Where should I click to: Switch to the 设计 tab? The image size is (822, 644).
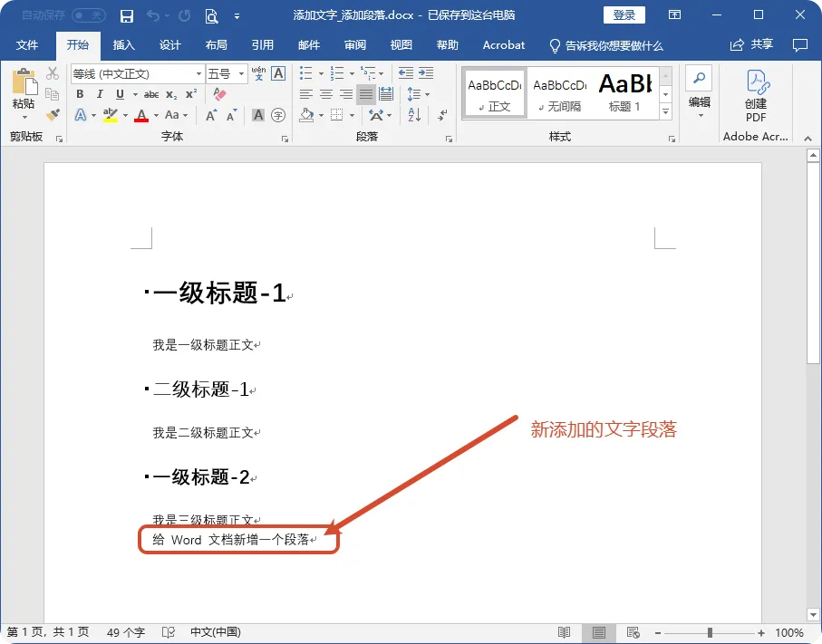169,45
